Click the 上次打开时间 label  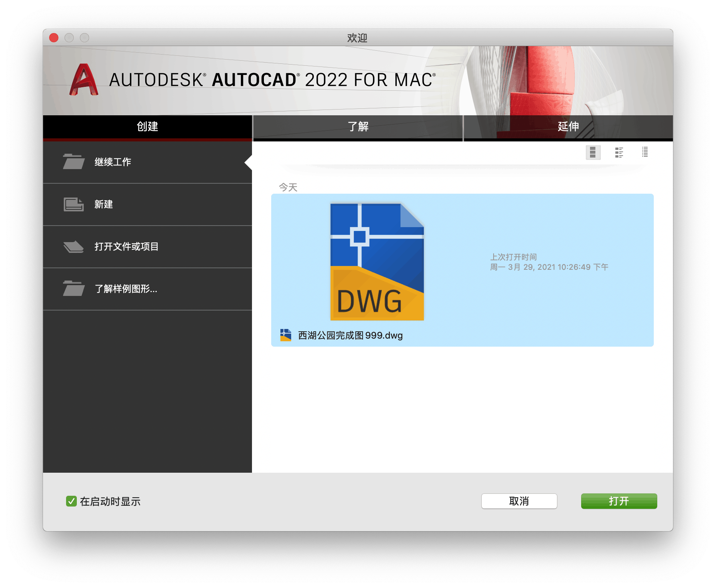pyautogui.click(x=514, y=257)
